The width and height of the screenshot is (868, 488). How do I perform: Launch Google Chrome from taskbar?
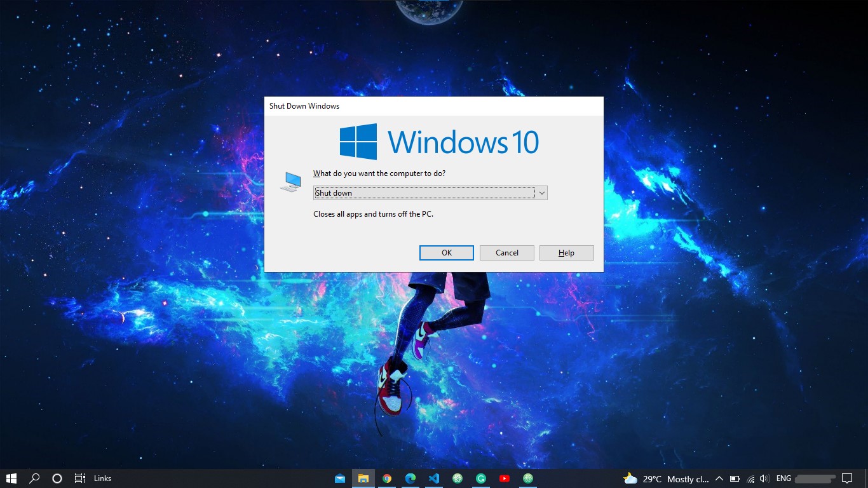tap(387, 478)
